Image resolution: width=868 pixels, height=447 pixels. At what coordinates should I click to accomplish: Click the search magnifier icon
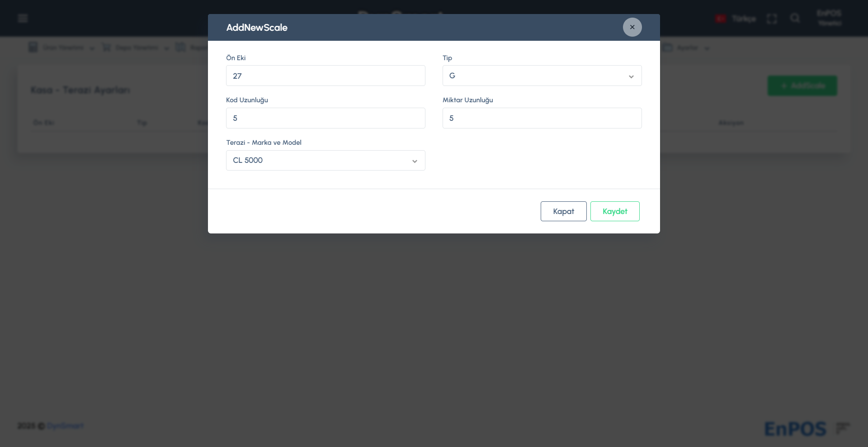click(x=795, y=18)
